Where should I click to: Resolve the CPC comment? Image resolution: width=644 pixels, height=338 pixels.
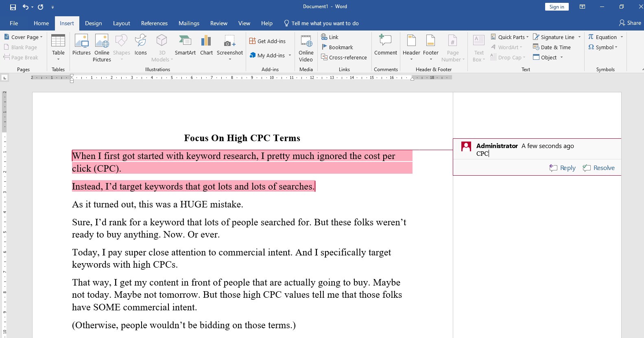598,168
